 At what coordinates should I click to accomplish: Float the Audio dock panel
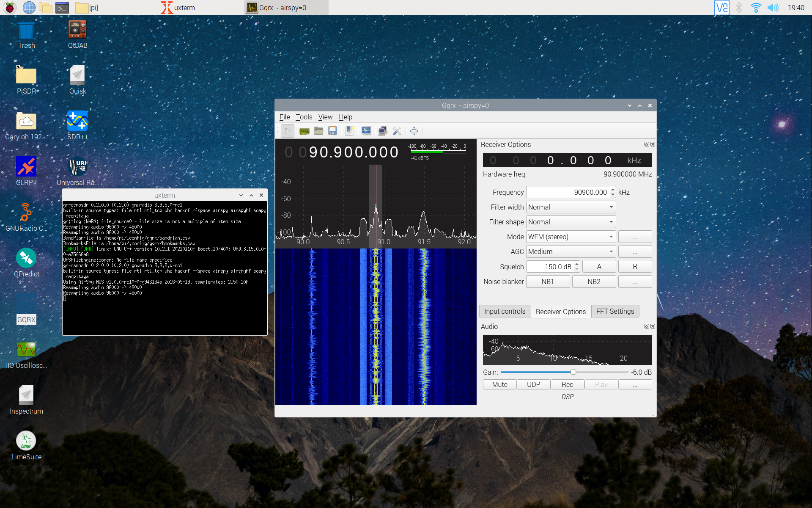coord(647,326)
